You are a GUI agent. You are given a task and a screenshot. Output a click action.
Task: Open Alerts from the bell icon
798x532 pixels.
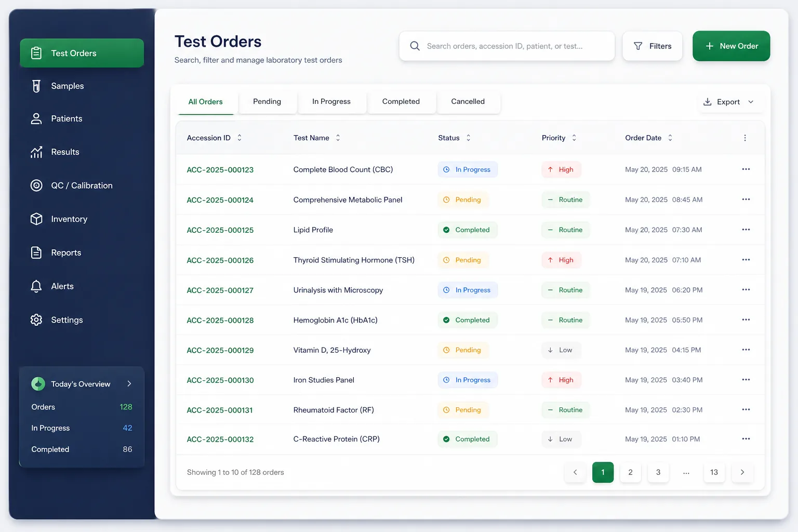pyautogui.click(x=36, y=286)
